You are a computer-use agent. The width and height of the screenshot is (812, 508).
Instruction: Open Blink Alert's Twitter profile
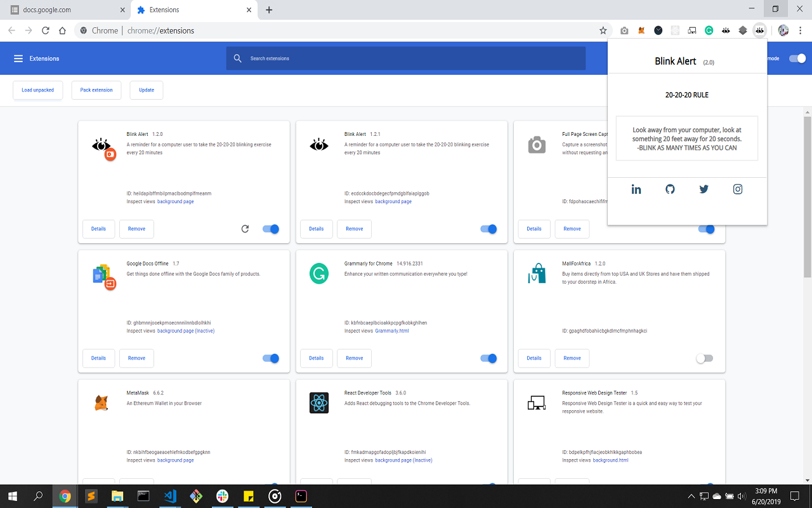pyautogui.click(x=704, y=189)
